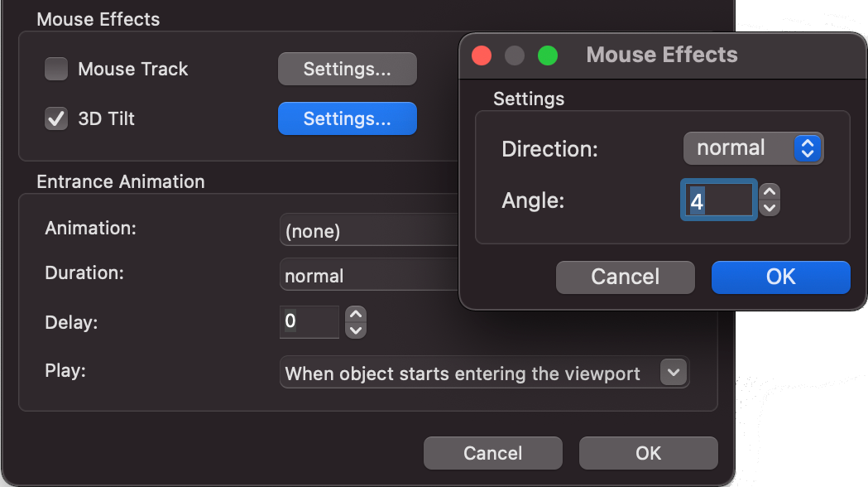Decrease Delay with stepper down arrow

pyautogui.click(x=355, y=330)
